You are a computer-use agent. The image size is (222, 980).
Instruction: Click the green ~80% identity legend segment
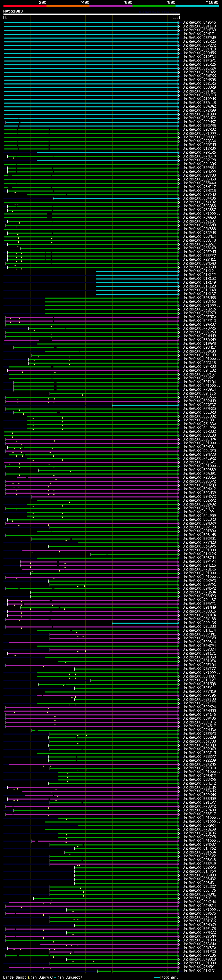[x=154, y=6]
